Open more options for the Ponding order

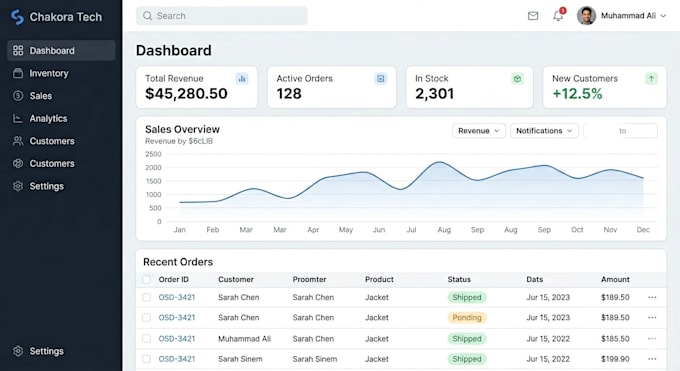pyautogui.click(x=652, y=318)
